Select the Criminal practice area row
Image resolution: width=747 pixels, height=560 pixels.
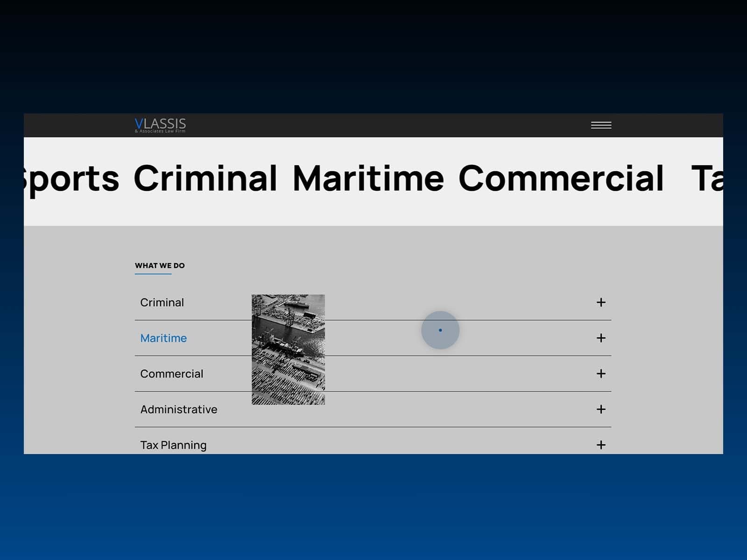point(373,302)
